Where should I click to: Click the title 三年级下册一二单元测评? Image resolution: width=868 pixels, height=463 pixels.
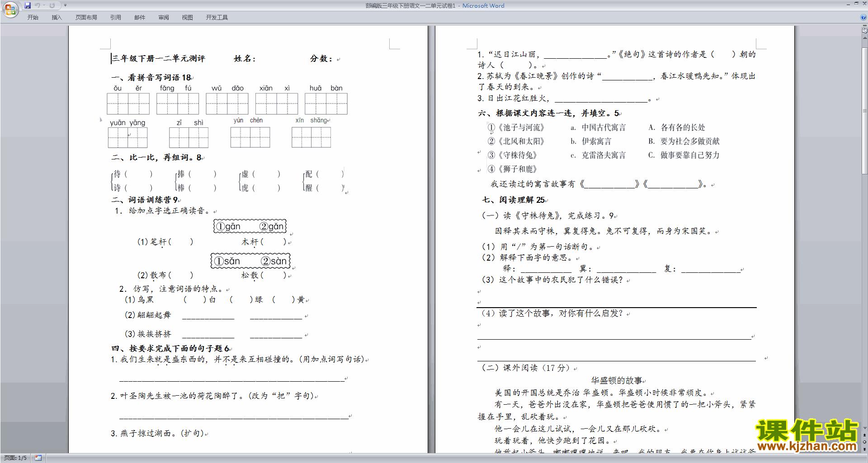(x=158, y=58)
